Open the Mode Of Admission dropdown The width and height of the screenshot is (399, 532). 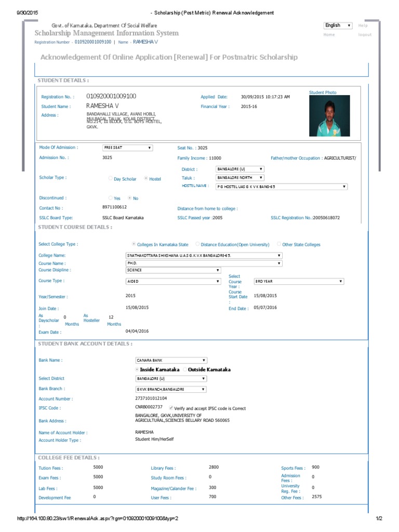pos(128,148)
